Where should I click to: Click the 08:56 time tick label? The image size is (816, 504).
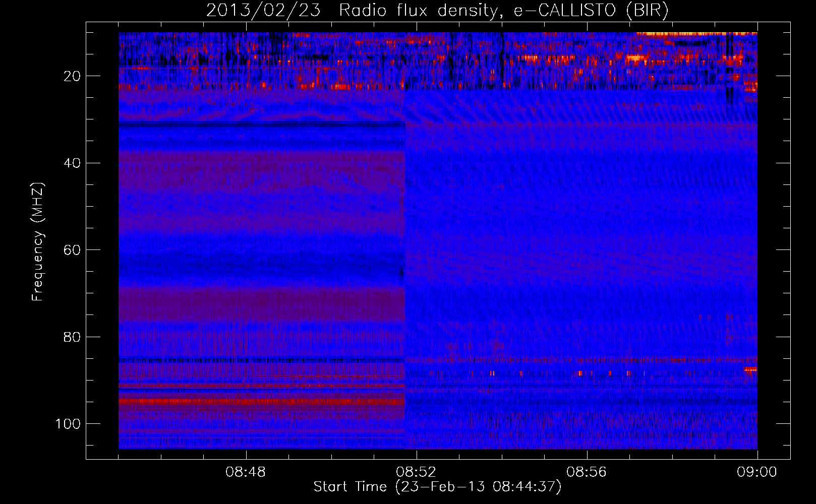(x=587, y=472)
